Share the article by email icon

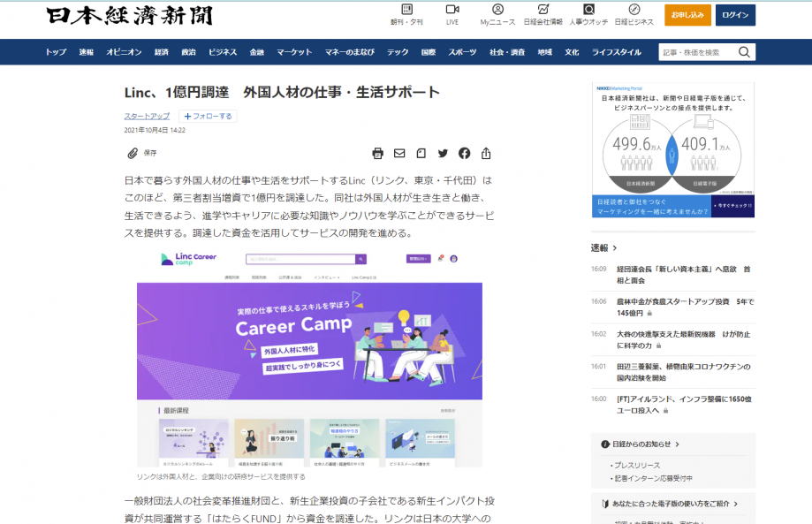coord(399,153)
